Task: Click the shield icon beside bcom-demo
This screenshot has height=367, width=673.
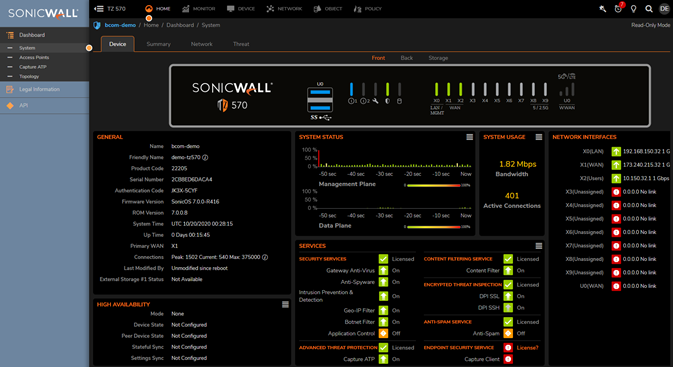Action: [97, 25]
